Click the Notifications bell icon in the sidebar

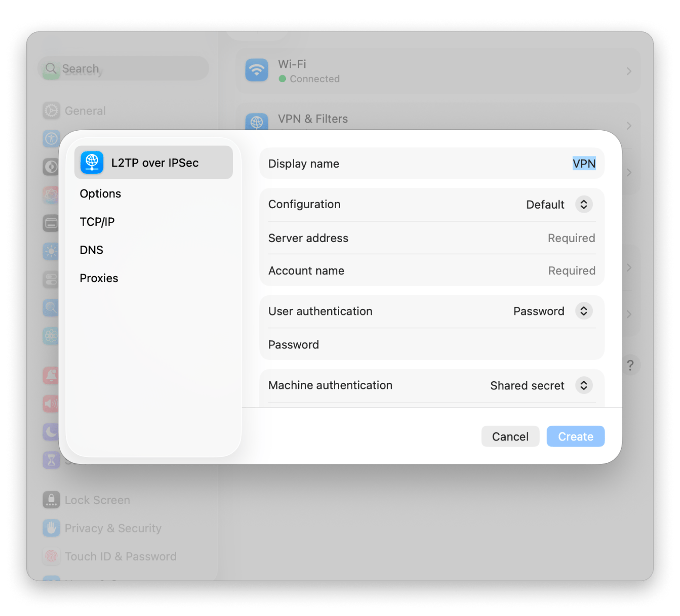51,376
